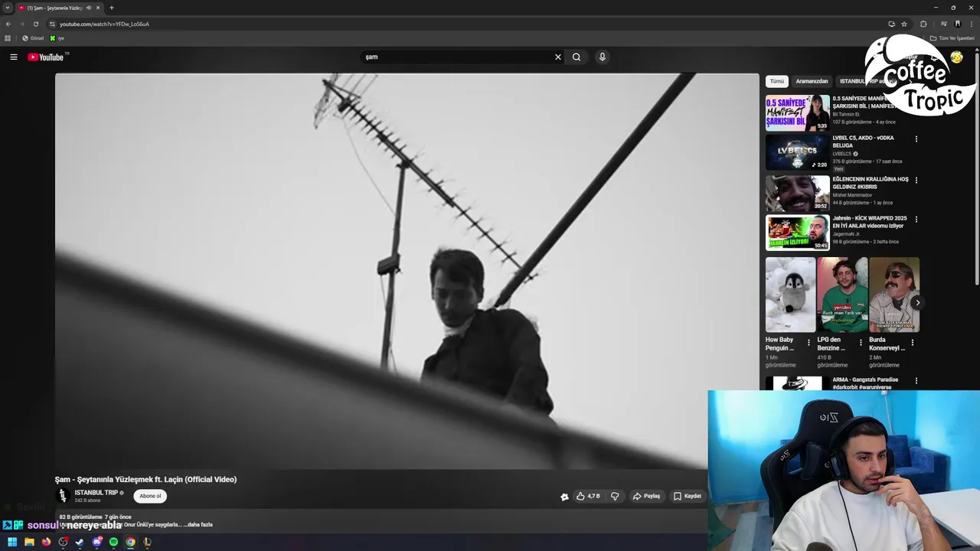
Task: Open options for How Baby Penguin short
Action: click(x=808, y=343)
